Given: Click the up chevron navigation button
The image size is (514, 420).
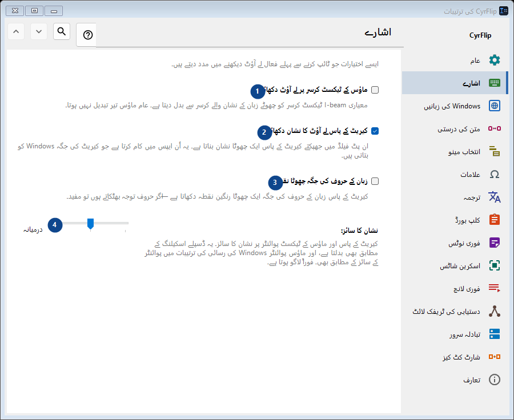Looking at the screenshot, I should pyautogui.click(x=16, y=31).
